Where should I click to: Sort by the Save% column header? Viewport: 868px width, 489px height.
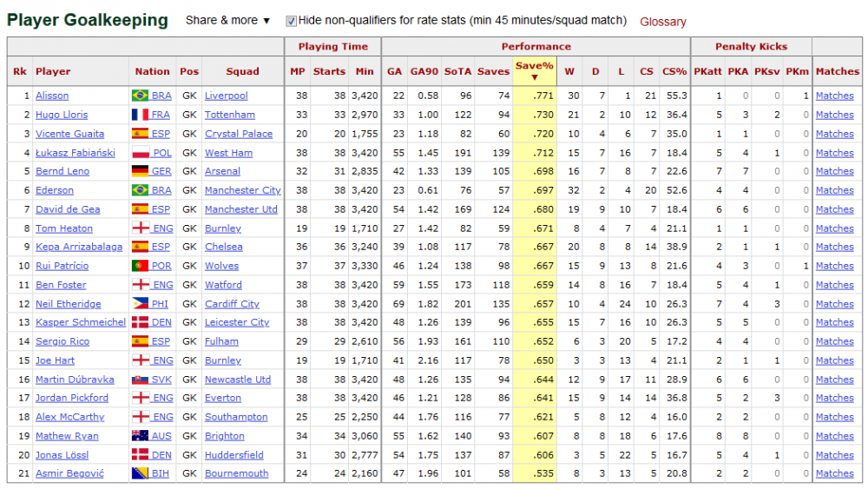point(534,71)
